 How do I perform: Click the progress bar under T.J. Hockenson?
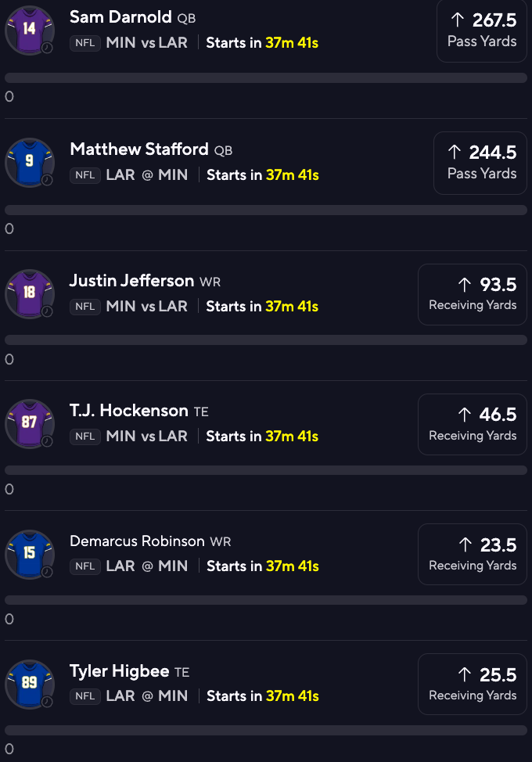266,470
